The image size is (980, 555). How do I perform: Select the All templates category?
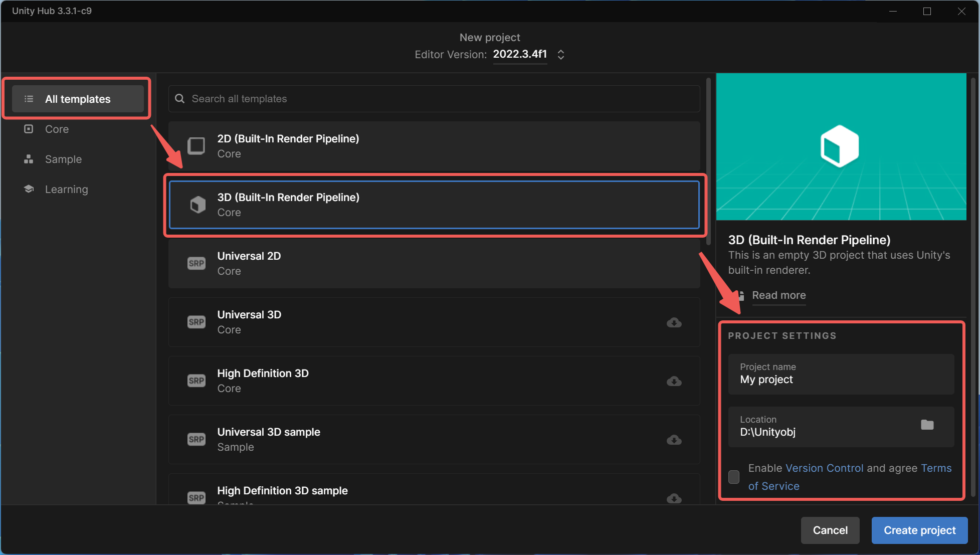pyautogui.click(x=78, y=99)
